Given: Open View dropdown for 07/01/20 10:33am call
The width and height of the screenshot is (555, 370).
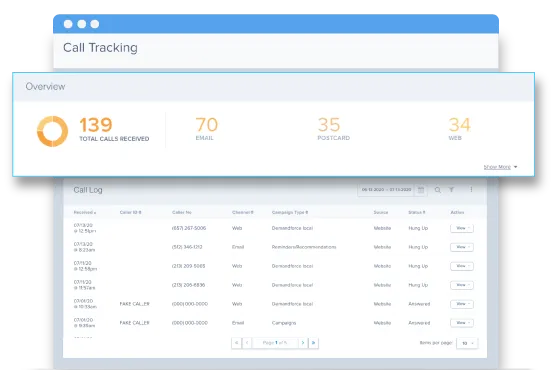Looking at the screenshot, I should tap(462, 304).
